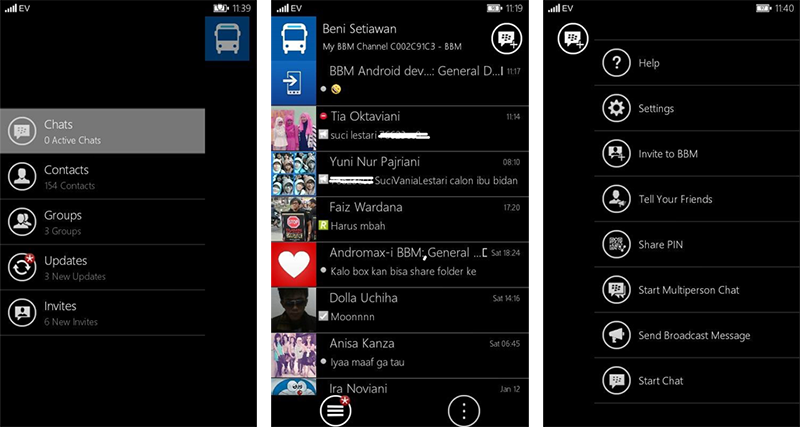
Task: Tap the Tell Your Friends icon
Action: click(x=616, y=199)
